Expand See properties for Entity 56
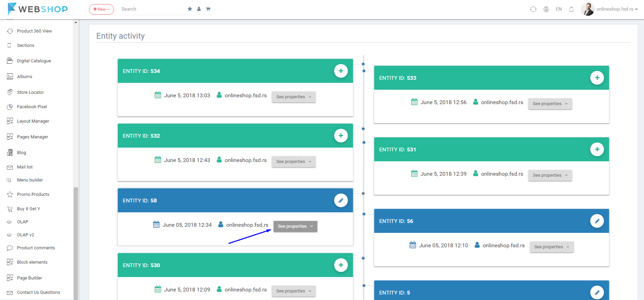 (x=552, y=247)
